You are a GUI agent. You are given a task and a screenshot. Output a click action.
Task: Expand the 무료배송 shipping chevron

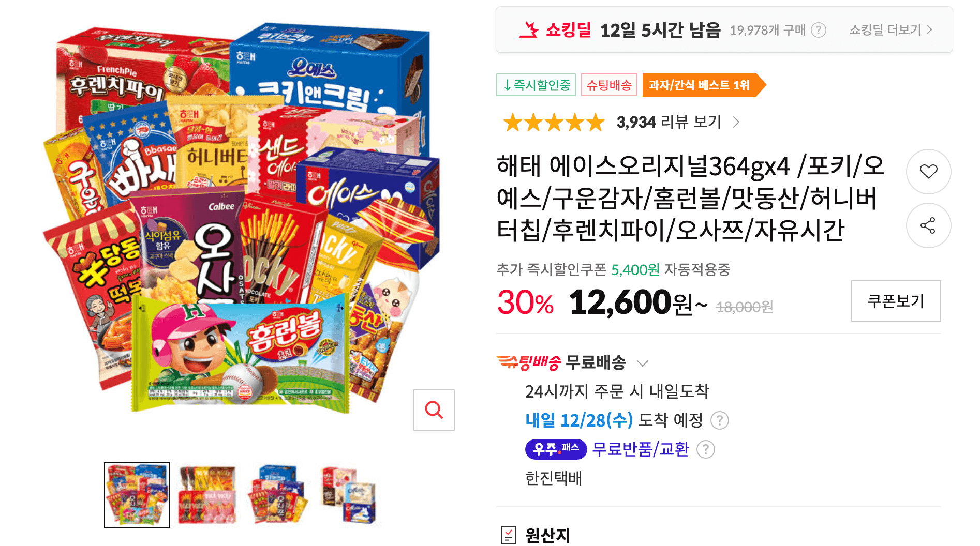643,363
